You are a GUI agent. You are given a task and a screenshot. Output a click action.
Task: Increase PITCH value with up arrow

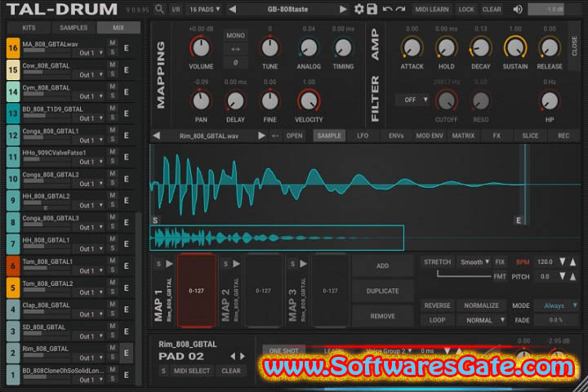[x=573, y=277]
